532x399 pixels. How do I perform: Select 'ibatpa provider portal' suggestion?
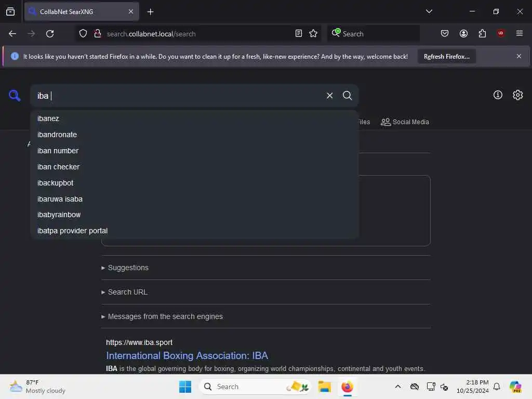pyautogui.click(x=194, y=231)
